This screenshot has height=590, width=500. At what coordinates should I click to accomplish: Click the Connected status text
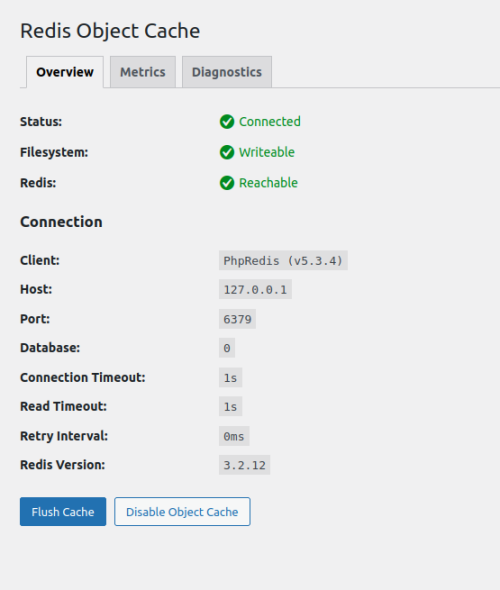click(x=270, y=122)
